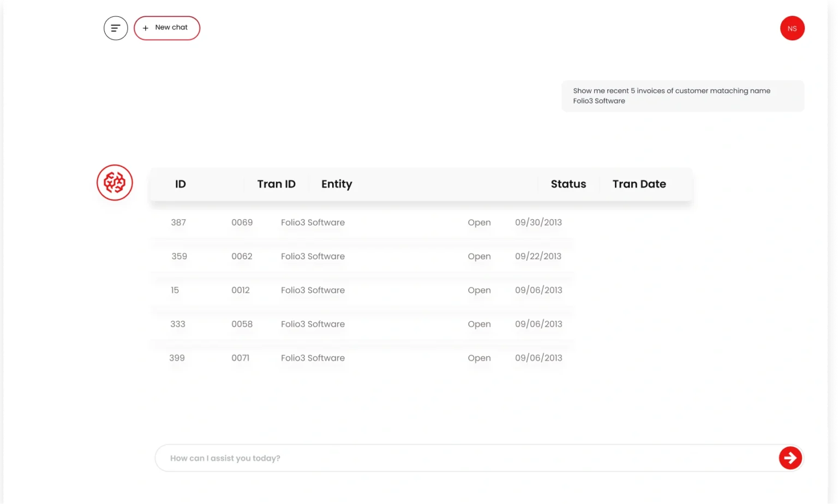Click Tran ID 0062

(x=242, y=256)
